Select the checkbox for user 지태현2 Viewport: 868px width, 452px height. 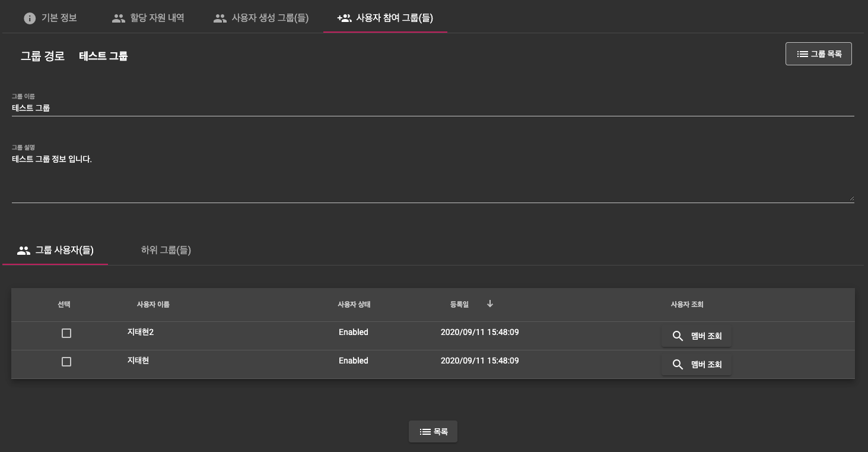point(66,333)
